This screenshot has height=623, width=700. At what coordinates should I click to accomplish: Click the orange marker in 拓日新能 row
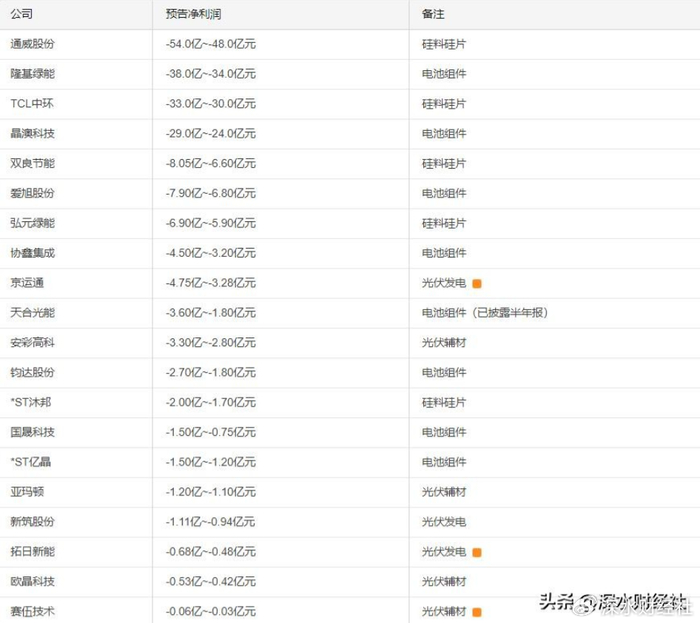(x=477, y=552)
